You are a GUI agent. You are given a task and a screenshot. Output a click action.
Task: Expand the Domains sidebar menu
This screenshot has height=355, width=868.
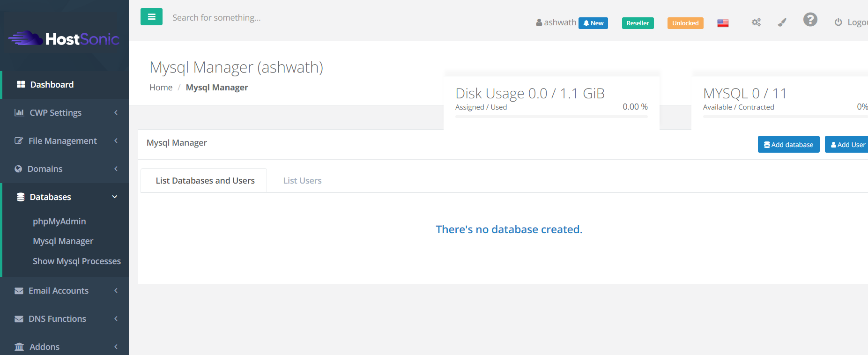(45, 169)
